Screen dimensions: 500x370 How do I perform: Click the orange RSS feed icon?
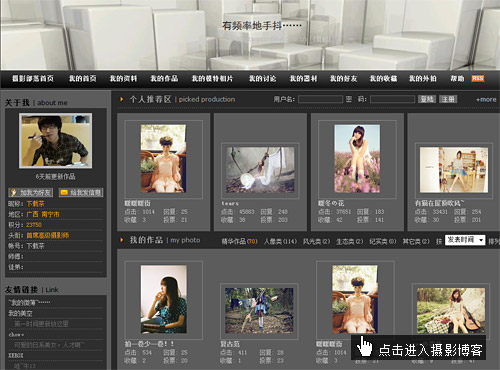pos(478,79)
